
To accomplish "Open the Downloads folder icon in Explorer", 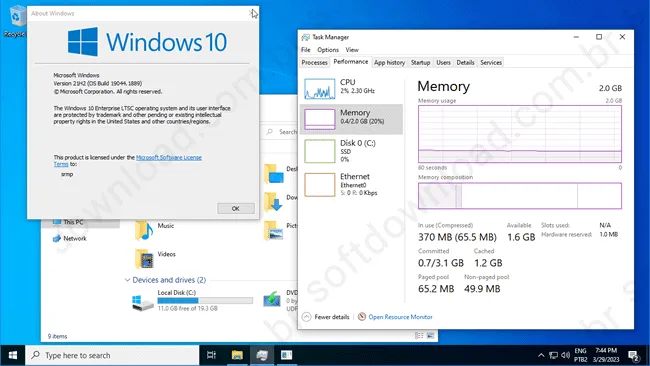I will [273, 202].
